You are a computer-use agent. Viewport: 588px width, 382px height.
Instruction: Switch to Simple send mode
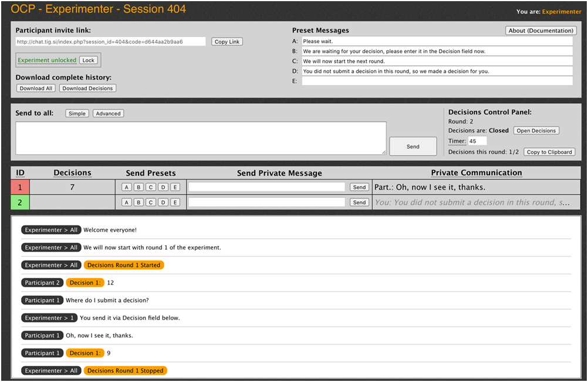click(x=77, y=113)
